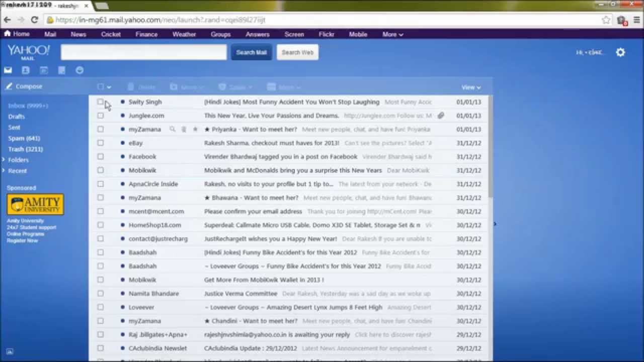
Task: Open the Messenger smiley icon
Action: coord(79,70)
